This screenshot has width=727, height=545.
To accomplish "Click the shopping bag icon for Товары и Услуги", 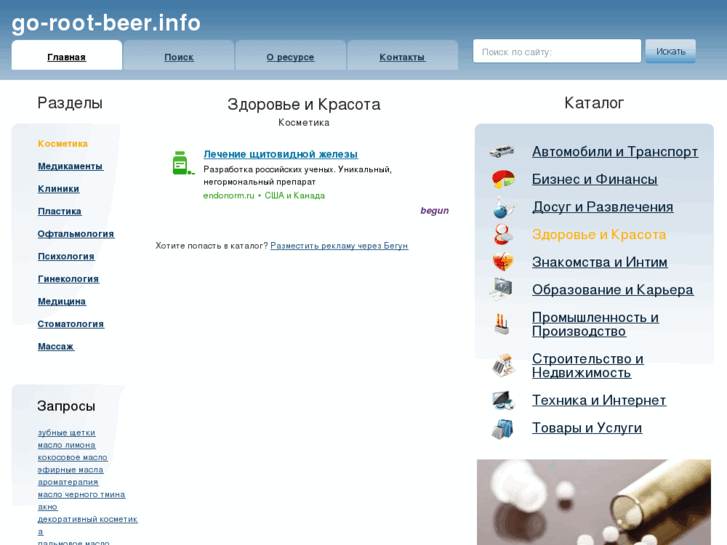I will 503,428.
